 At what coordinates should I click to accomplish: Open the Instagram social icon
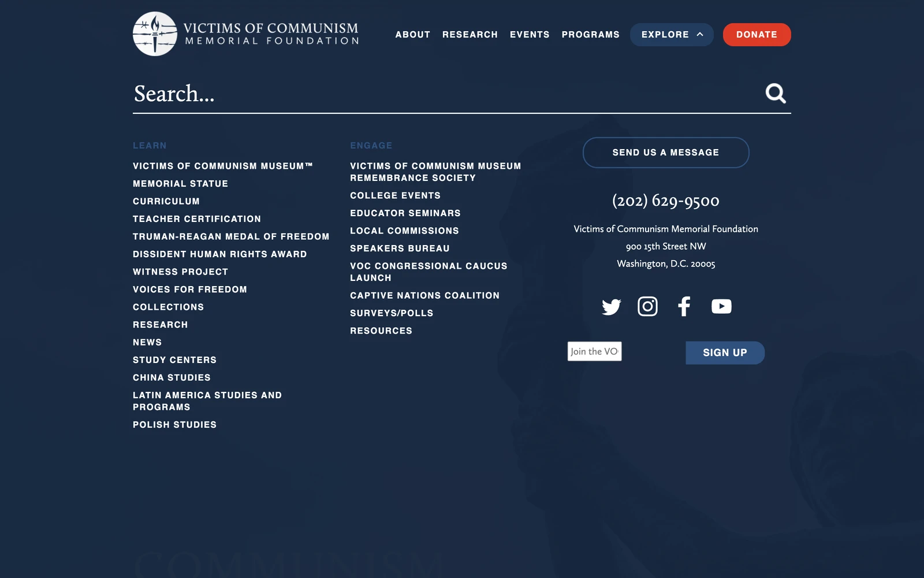click(647, 306)
